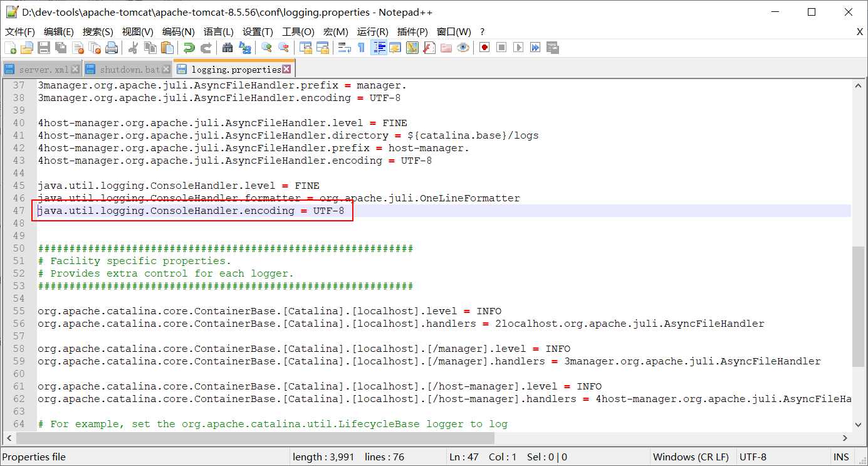Toggle the indent guide icon
This screenshot has width=868, height=466.
379,48
